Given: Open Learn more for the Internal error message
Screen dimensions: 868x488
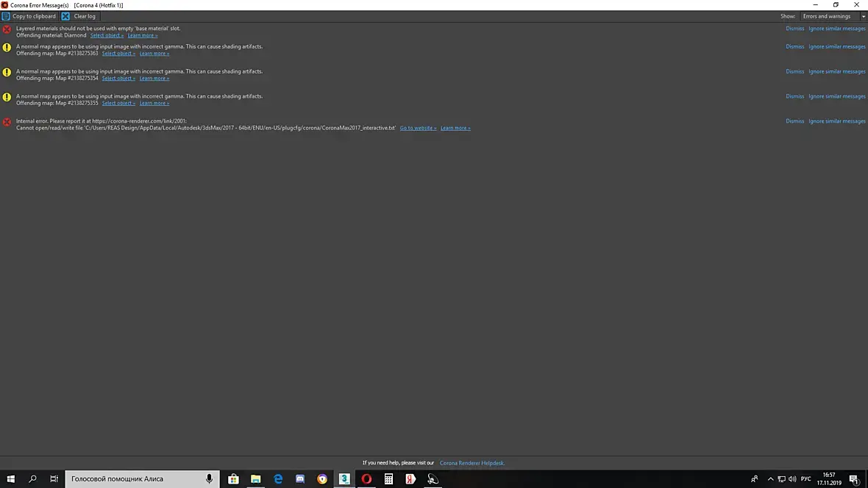Looking at the screenshot, I should [455, 128].
